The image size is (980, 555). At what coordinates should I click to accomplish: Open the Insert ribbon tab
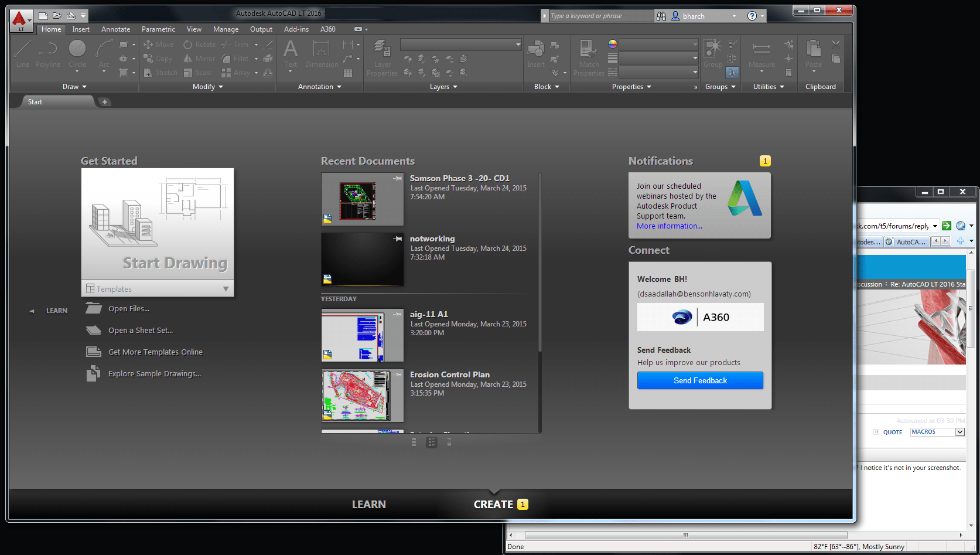click(81, 29)
